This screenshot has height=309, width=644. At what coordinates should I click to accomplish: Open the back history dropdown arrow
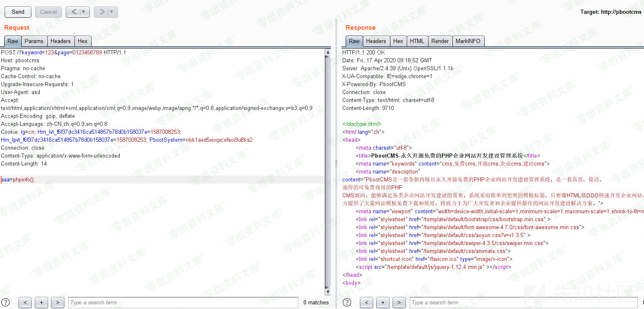tap(83, 12)
